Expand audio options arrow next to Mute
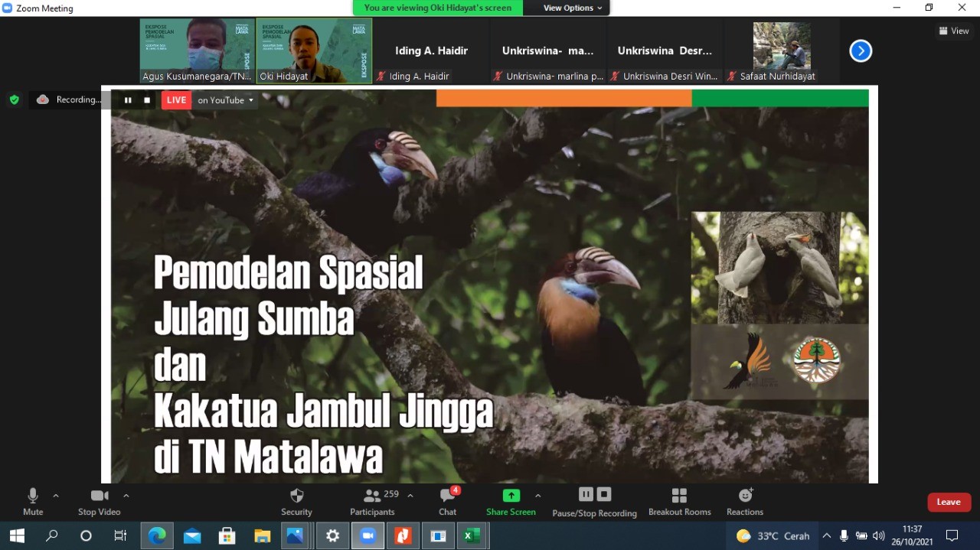The width and height of the screenshot is (980, 550). [56, 496]
